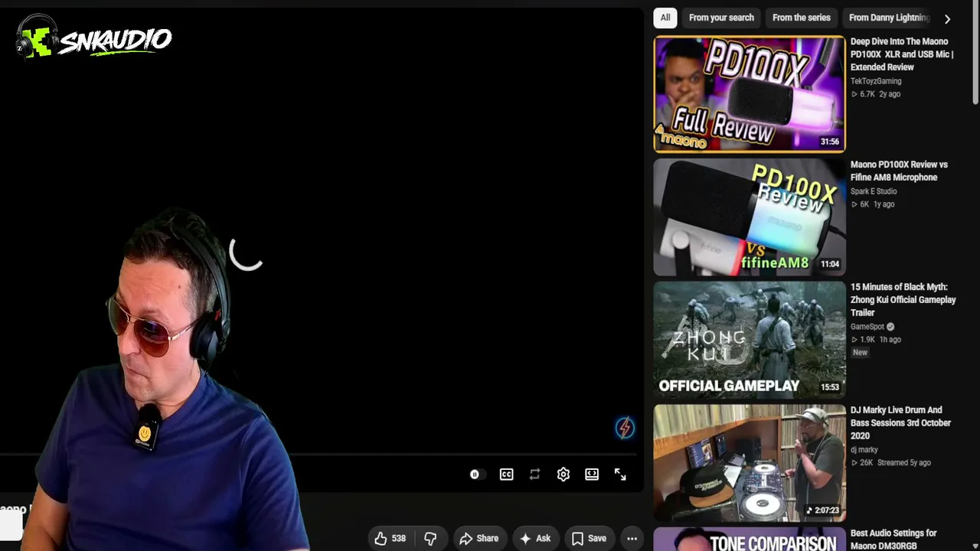Click the 31:56 duration badge

click(x=830, y=142)
